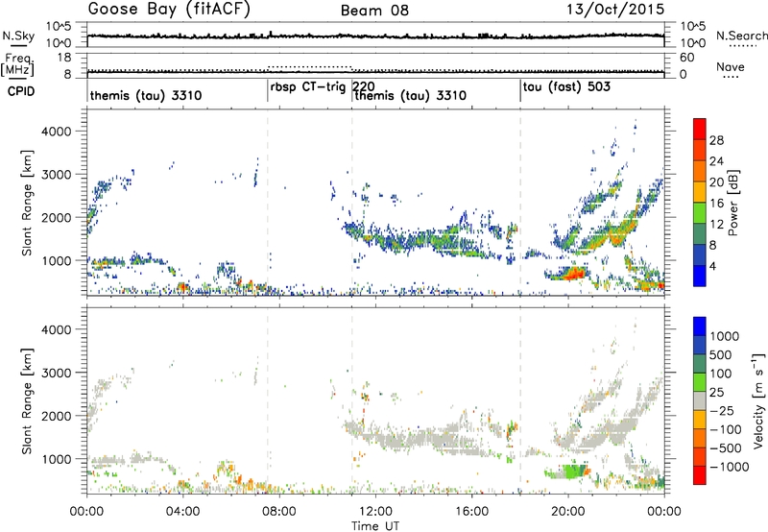Click the '16:00' time axis tick label

(x=471, y=512)
